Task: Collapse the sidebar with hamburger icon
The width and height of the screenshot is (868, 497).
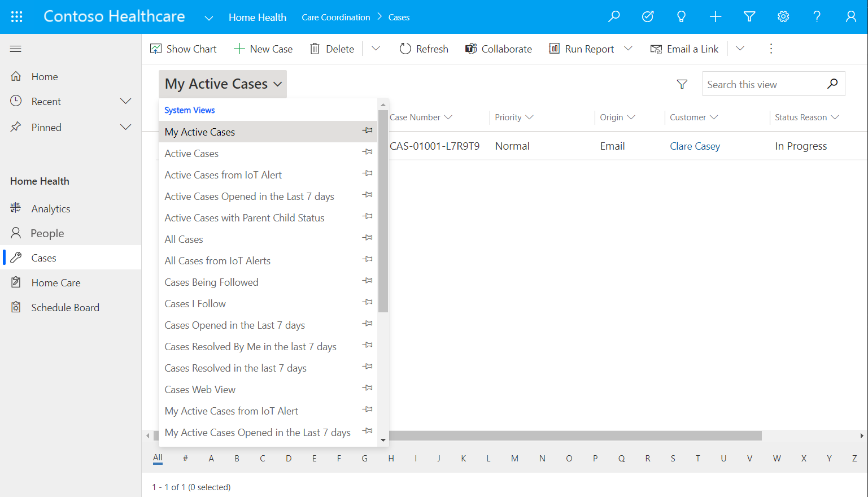Action: 16,49
